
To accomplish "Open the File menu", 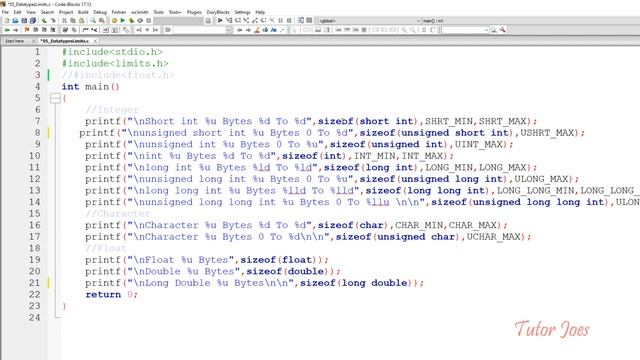I will click(x=5, y=12).
